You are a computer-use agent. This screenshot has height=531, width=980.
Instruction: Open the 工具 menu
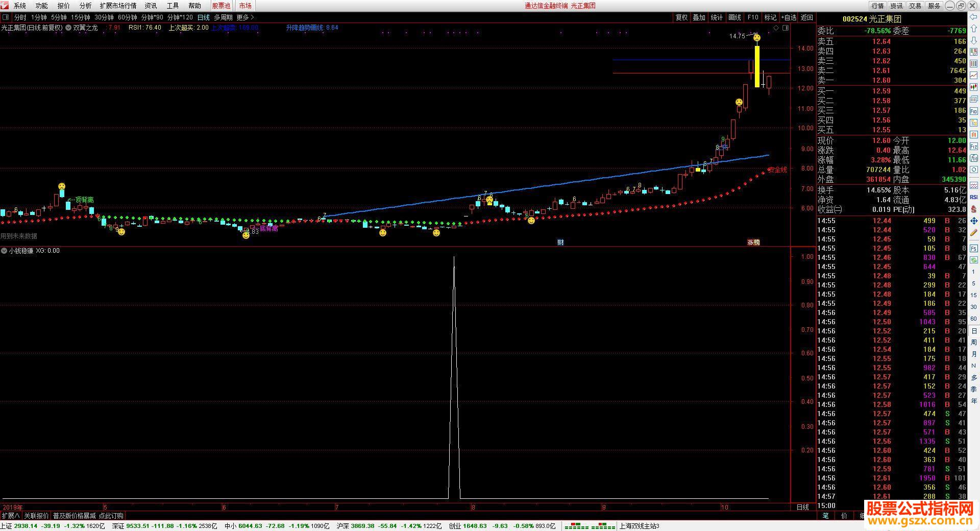173,6
